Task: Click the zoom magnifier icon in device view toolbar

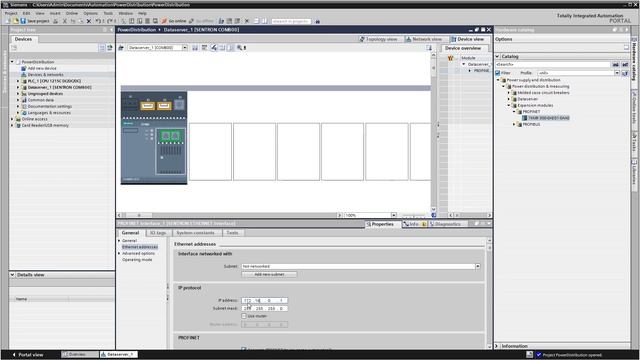Action: click(x=240, y=48)
